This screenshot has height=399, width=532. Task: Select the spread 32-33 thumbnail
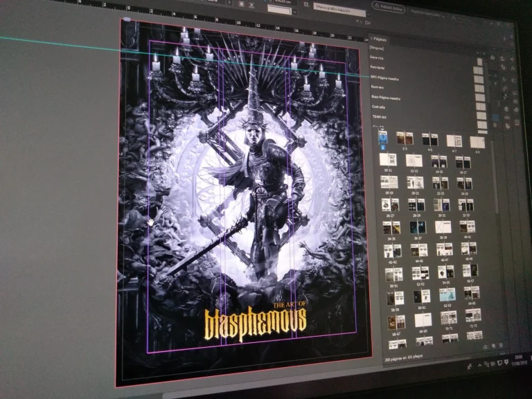pyautogui.click(x=465, y=205)
